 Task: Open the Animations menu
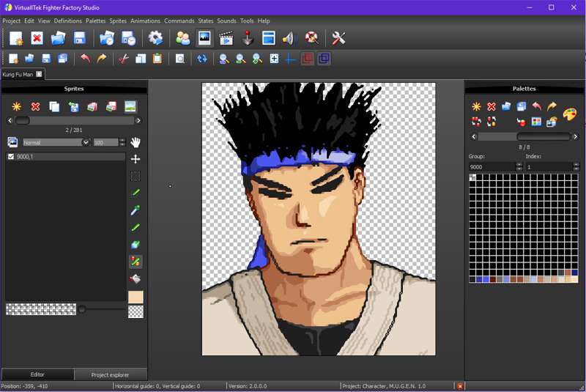tap(145, 21)
